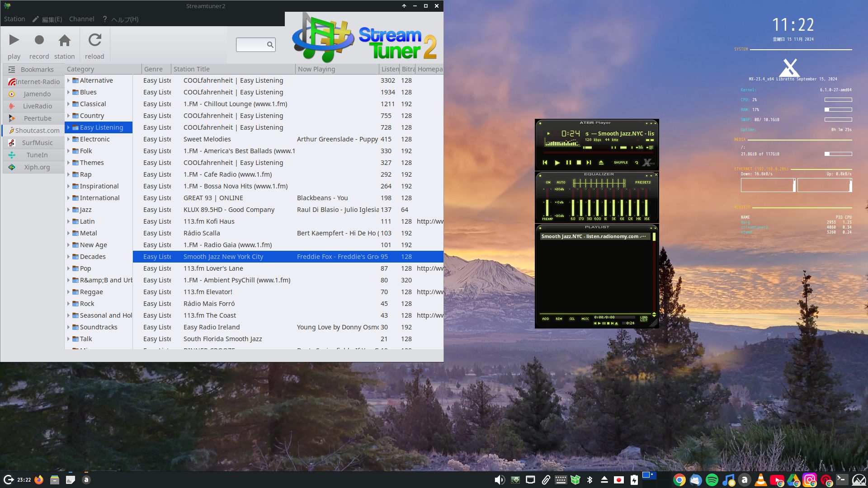Switch to the Internet-Radio channel tab

pyautogui.click(x=34, y=82)
